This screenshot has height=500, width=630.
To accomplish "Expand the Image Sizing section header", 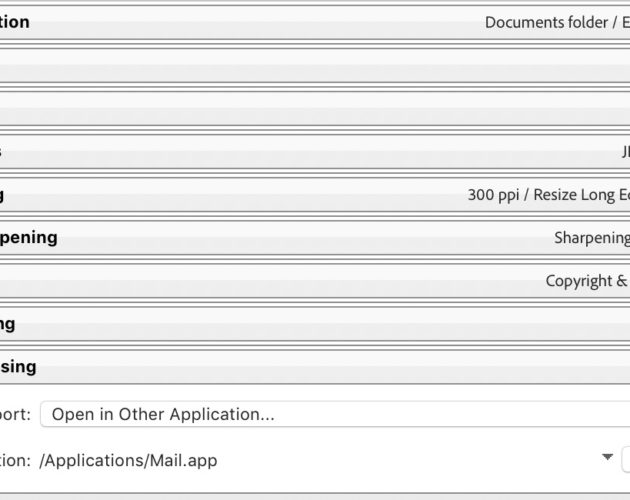I will coord(315,195).
